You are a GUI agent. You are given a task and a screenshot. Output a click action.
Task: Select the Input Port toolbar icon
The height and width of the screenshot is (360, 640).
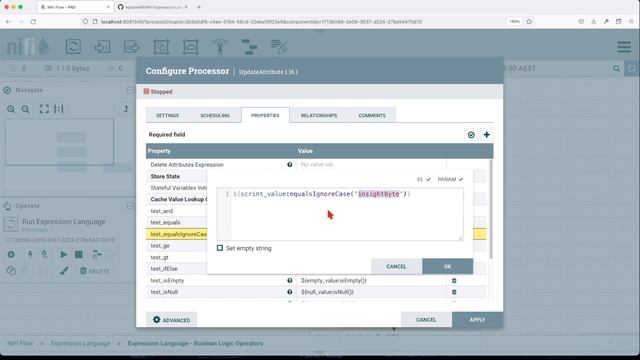click(102, 47)
